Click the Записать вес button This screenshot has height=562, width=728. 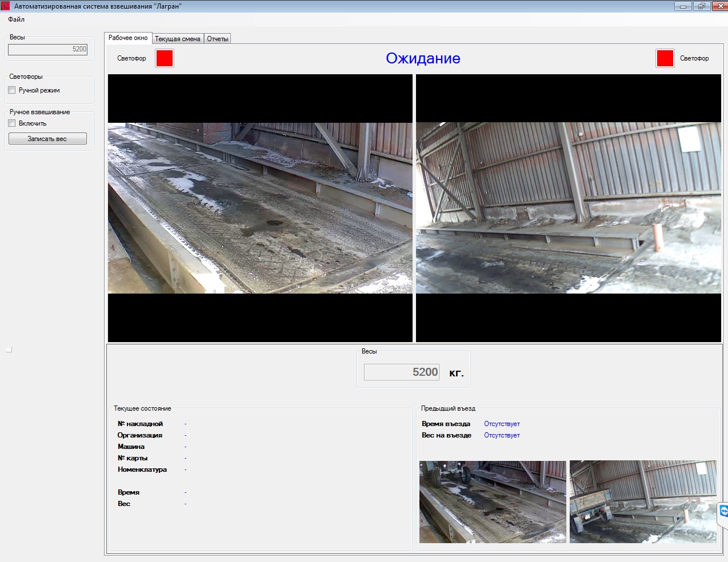[47, 139]
